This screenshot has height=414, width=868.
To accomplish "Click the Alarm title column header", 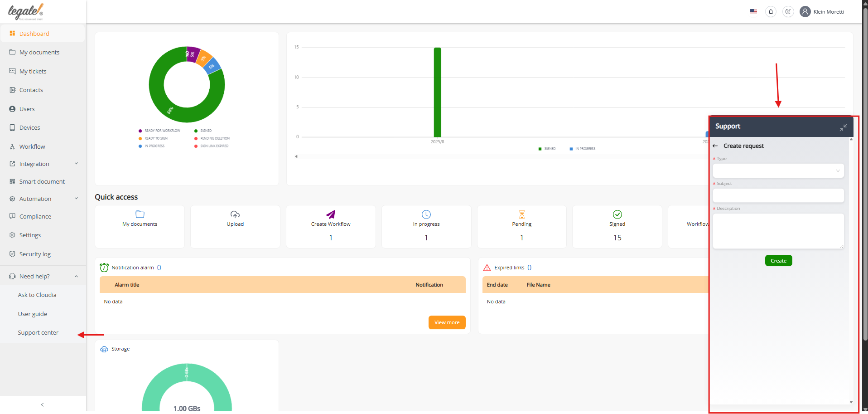I will point(127,285).
